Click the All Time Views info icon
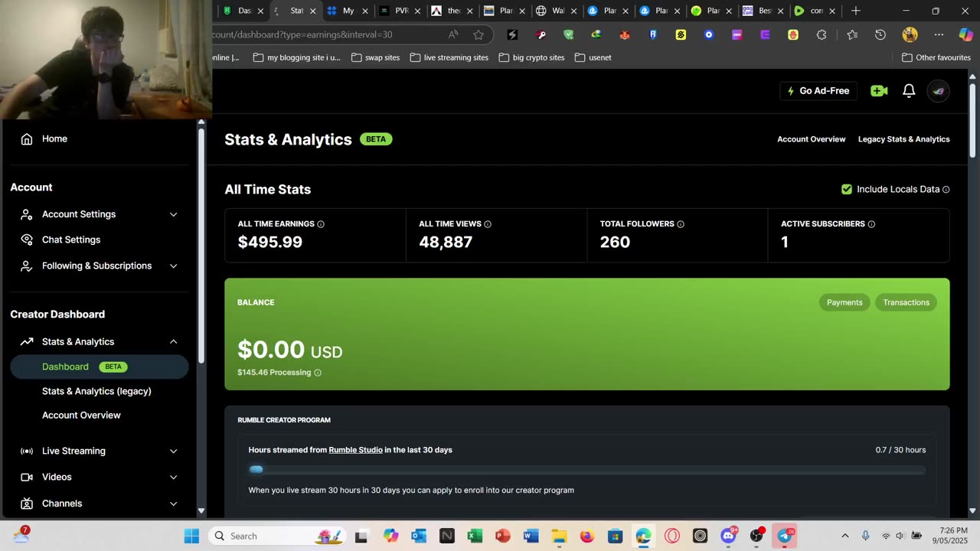The height and width of the screenshot is (551, 980). [488, 224]
